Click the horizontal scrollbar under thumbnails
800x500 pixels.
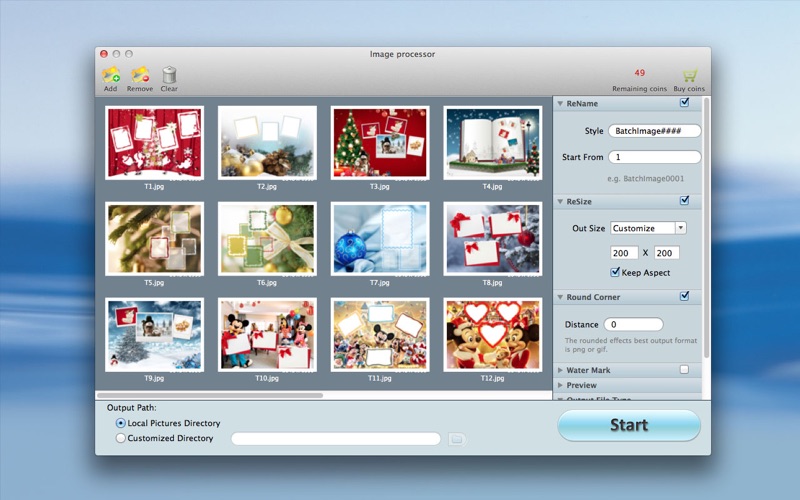point(210,395)
